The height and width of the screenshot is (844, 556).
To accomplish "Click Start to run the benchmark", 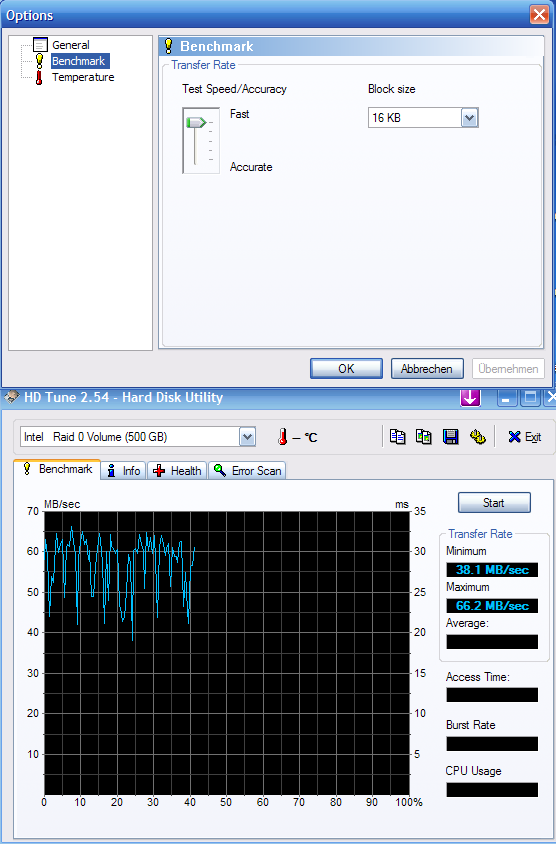I will (494, 503).
